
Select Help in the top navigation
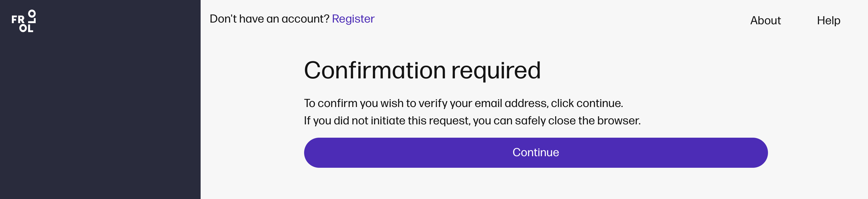(x=828, y=21)
